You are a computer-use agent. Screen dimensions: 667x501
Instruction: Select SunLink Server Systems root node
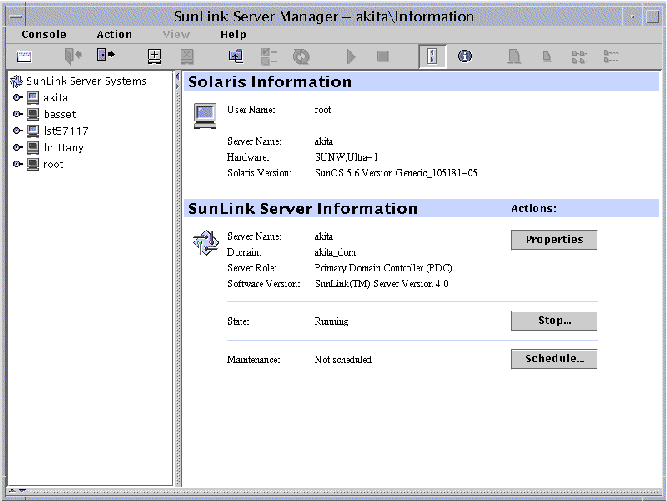click(86, 81)
